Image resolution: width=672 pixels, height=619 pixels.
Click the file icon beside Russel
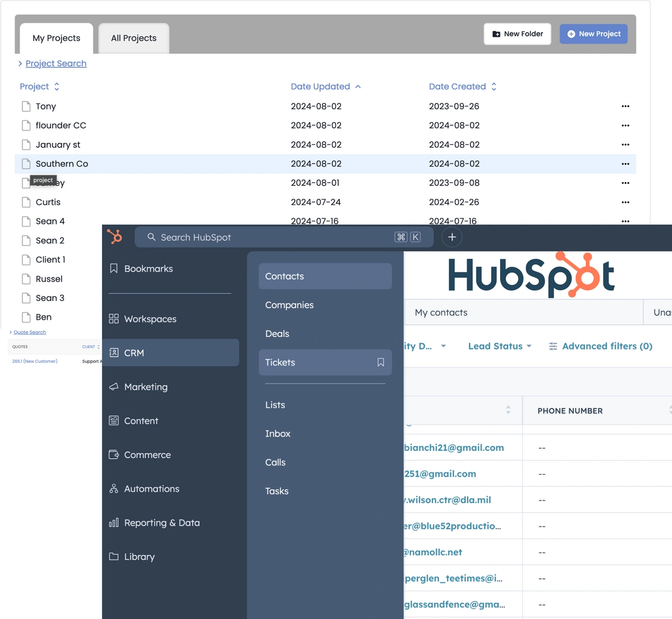pos(26,279)
